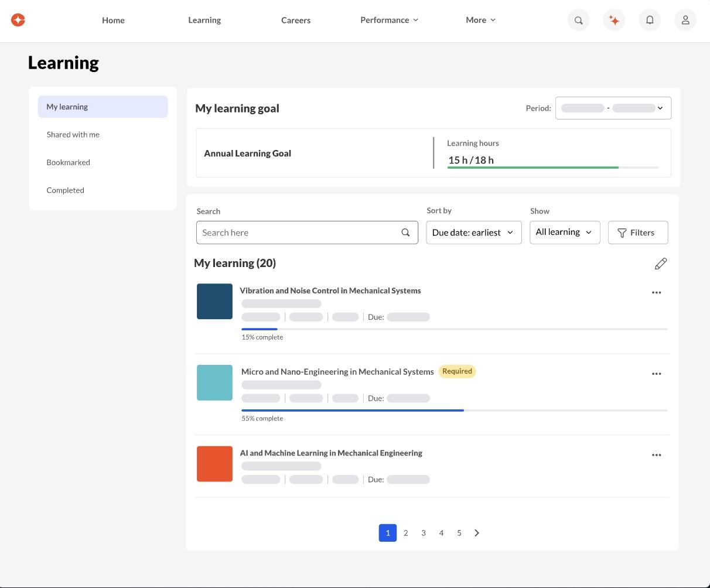This screenshot has width=710, height=588.
Task: Open the More navigation menu
Action: (x=480, y=20)
